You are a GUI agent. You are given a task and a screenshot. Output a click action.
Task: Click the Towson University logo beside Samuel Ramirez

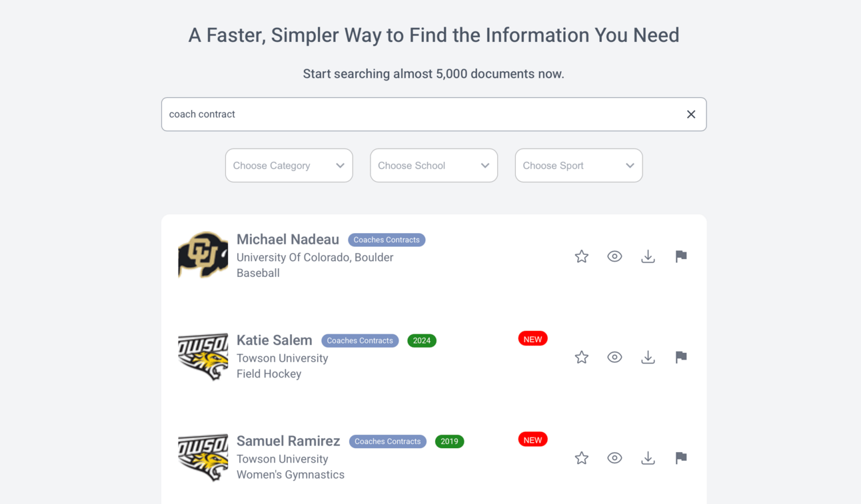(x=203, y=458)
